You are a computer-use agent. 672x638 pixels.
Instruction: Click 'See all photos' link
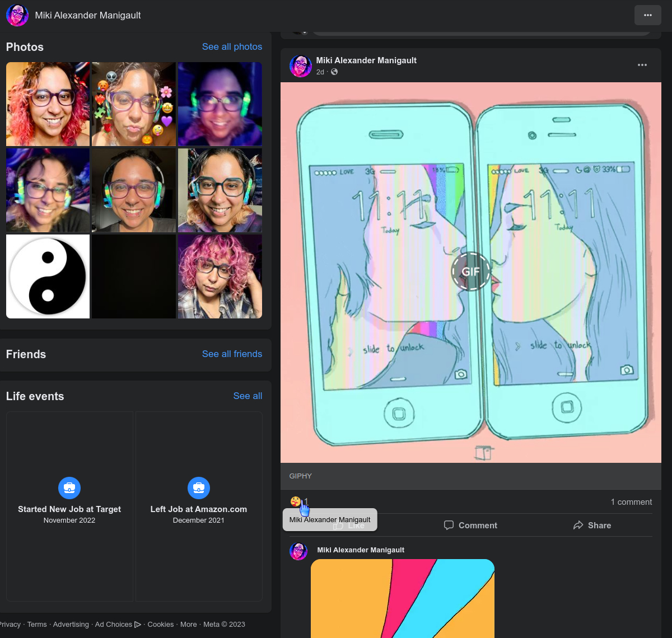pos(232,47)
